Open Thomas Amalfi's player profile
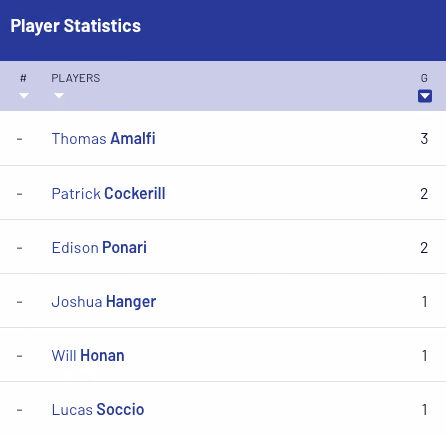 click(x=103, y=139)
